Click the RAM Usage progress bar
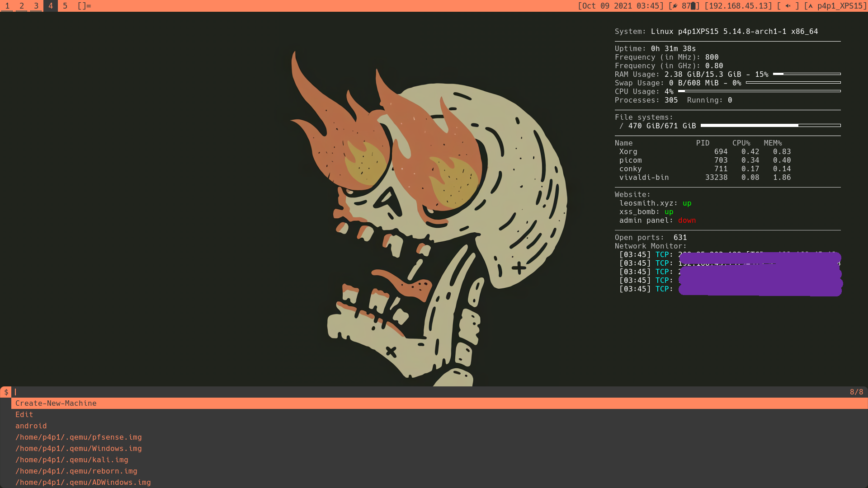The height and width of the screenshot is (488, 868). click(x=806, y=73)
